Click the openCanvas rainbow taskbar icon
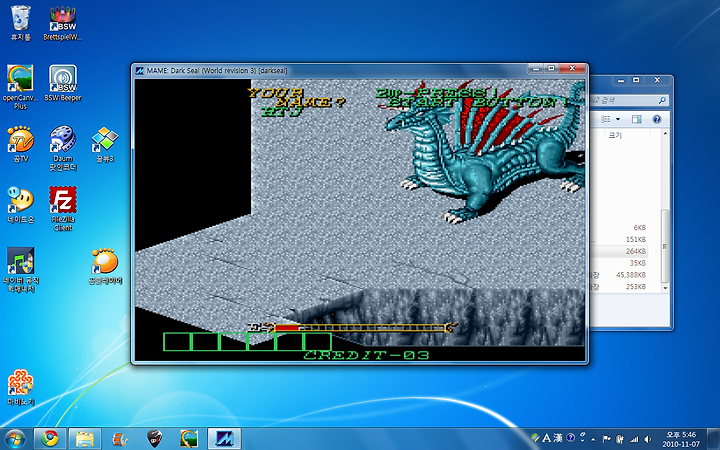720x450 pixels. 189,439
